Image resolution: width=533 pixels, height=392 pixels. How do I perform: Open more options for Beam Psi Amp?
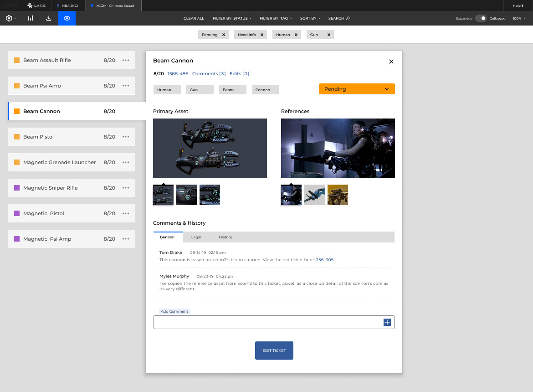pos(126,86)
